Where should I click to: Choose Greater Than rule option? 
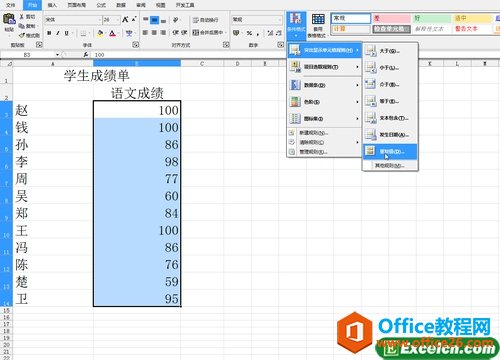[390, 51]
